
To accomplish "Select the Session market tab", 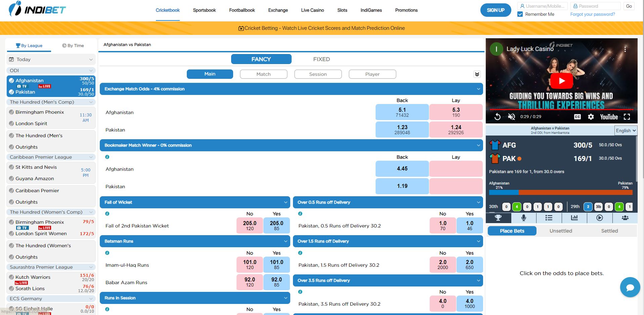I will point(318,74).
